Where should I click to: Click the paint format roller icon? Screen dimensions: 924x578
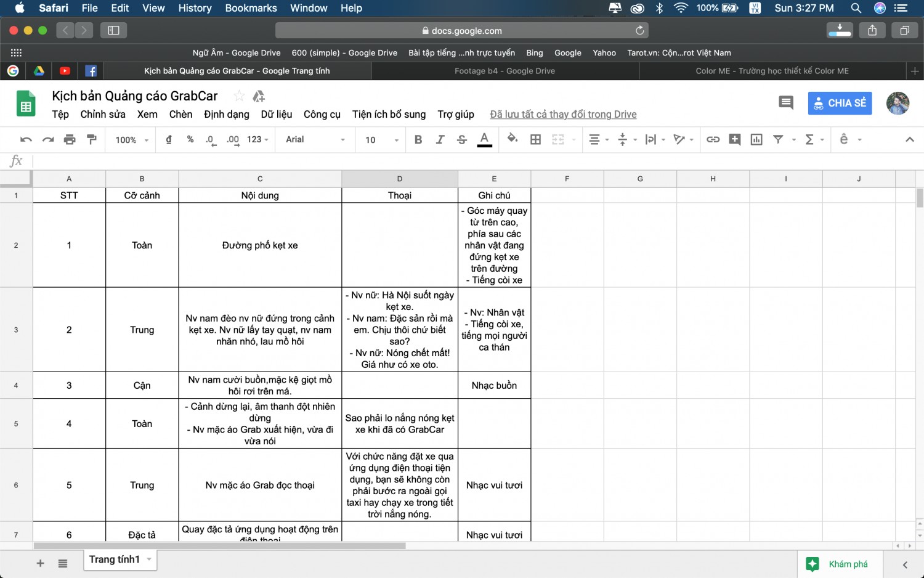(x=92, y=139)
